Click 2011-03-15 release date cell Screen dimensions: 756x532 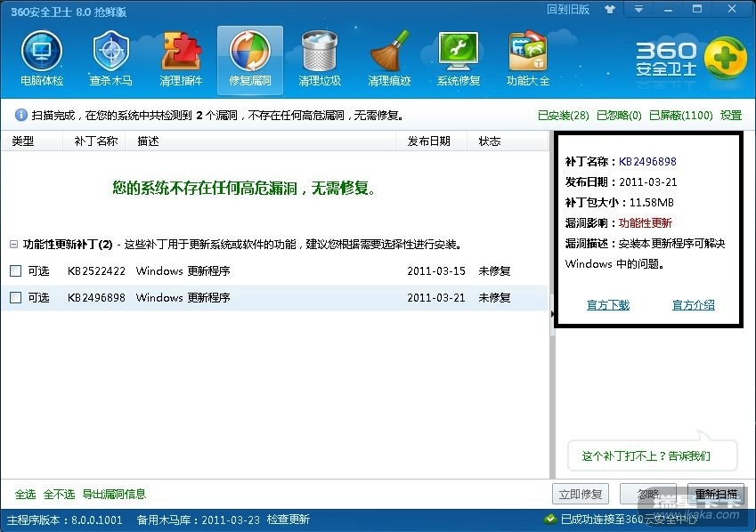tap(436, 270)
